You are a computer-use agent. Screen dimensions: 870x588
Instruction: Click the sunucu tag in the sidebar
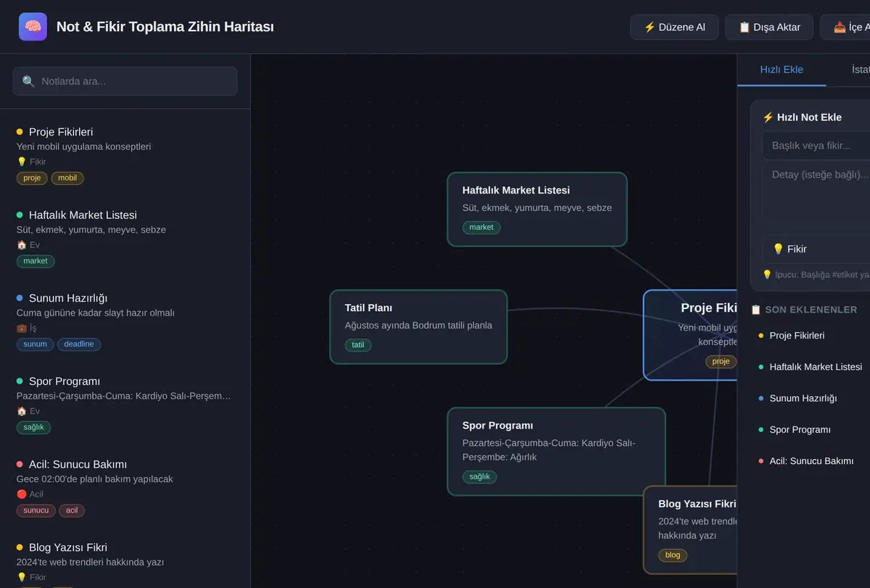[36, 510]
